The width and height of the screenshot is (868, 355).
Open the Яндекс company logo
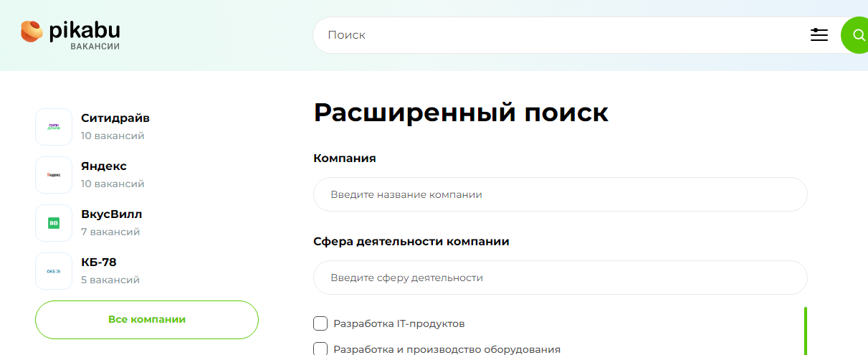coord(54,175)
